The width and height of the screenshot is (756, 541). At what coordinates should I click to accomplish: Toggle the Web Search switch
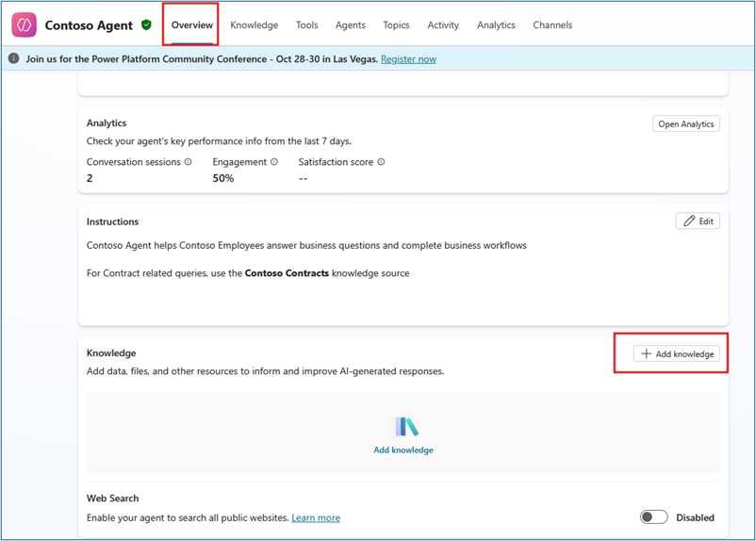coord(653,516)
